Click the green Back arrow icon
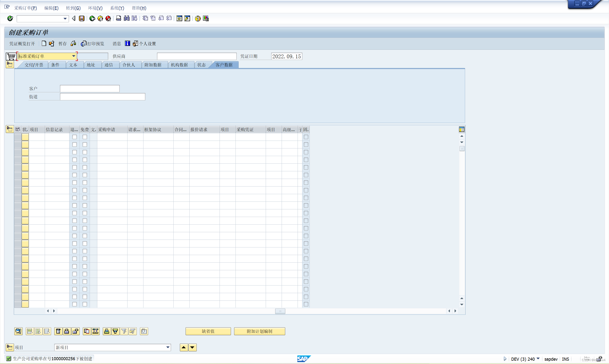This screenshot has height=364, width=609. pos(92,18)
